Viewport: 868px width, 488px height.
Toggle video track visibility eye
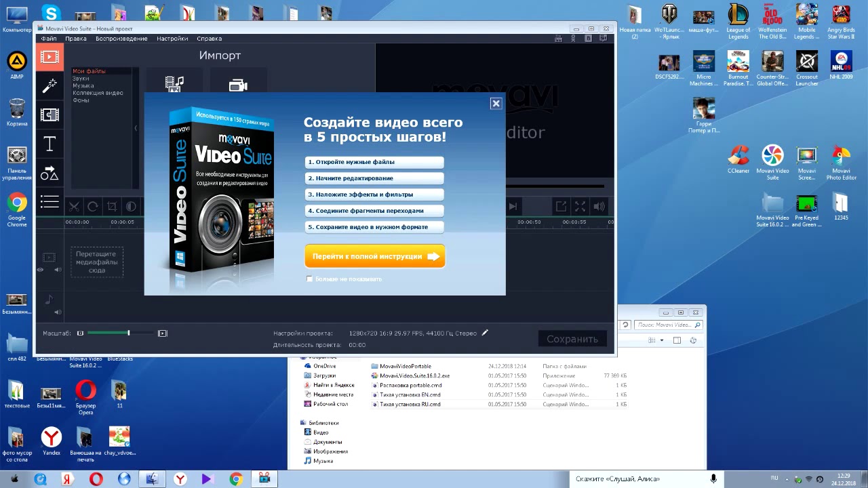(40, 270)
